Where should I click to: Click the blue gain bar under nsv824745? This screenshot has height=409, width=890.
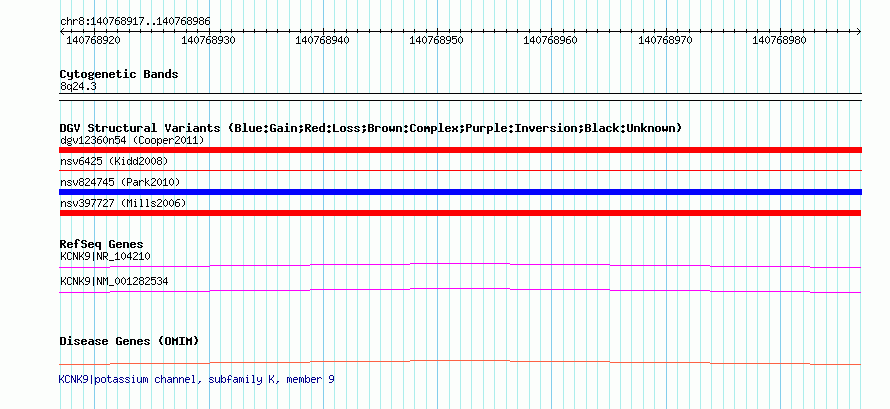click(460, 192)
